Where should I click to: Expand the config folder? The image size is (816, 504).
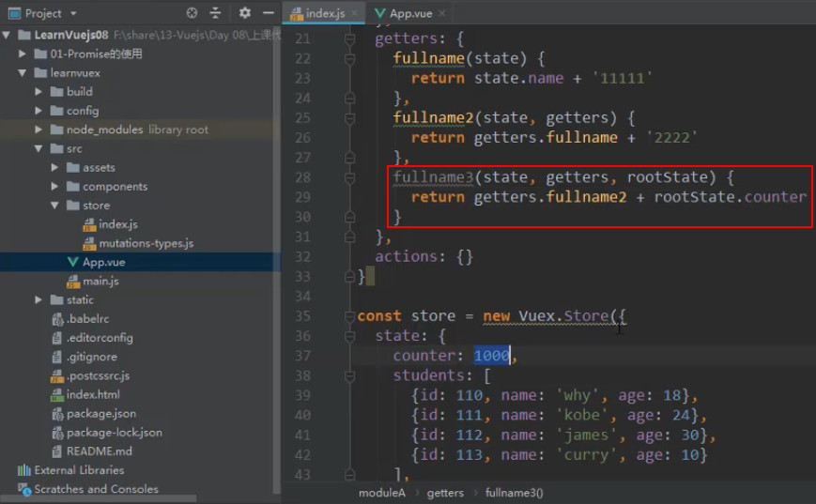38,111
